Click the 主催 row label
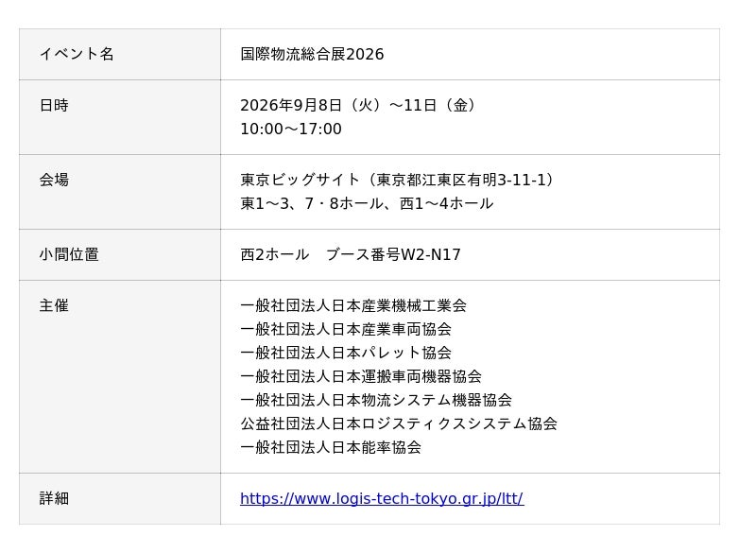 coord(54,305)
